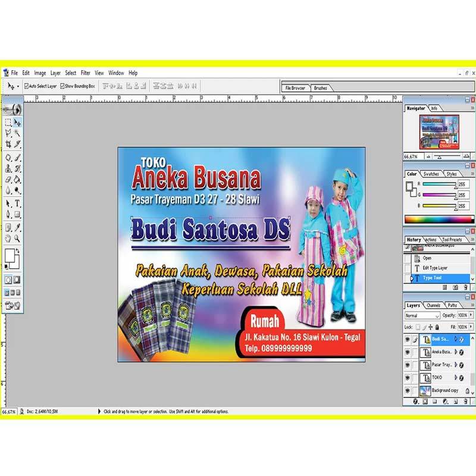This screenshot has height=476, width=476.
Task: Open the File menu
Action: click(14, 73)
